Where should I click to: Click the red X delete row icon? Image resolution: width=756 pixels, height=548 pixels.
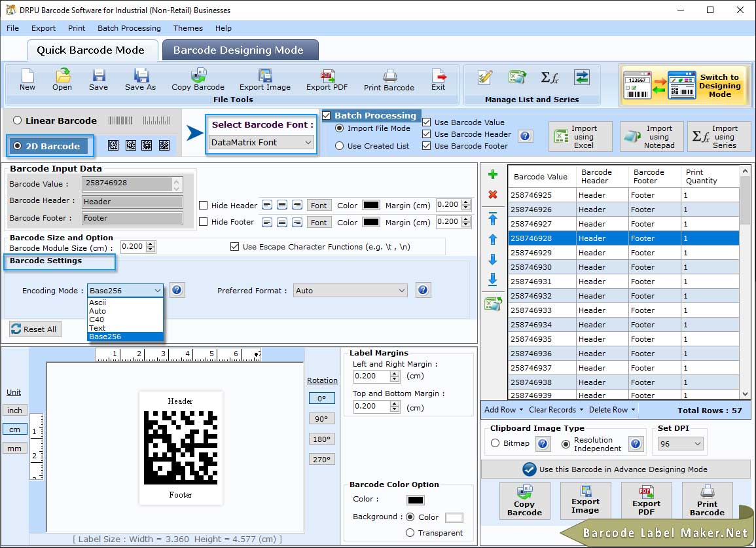tap(493, 194)
